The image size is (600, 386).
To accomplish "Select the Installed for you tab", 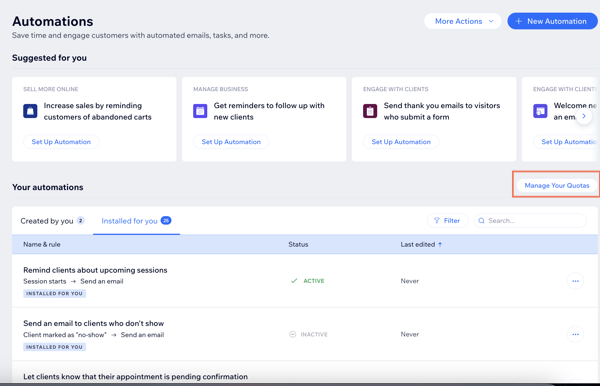I will tap(136, 221).
